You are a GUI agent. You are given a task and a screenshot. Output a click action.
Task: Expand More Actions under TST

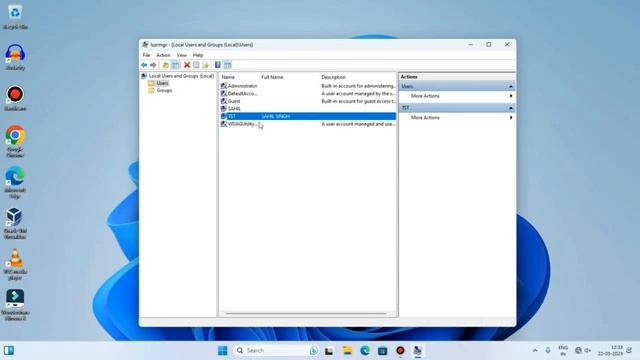[x=457, y=118]
